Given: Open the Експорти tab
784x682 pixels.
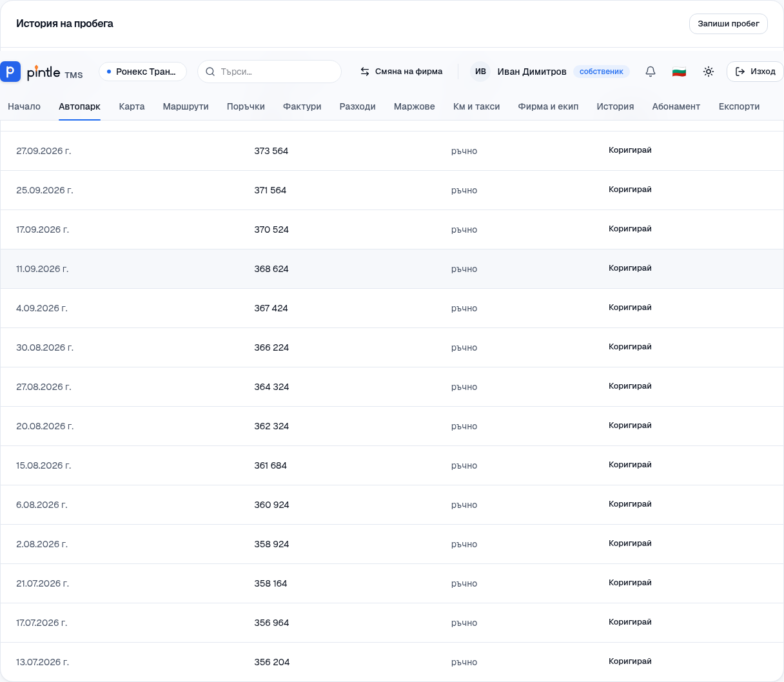Looking at the screenshot, I should pos(739,106).
